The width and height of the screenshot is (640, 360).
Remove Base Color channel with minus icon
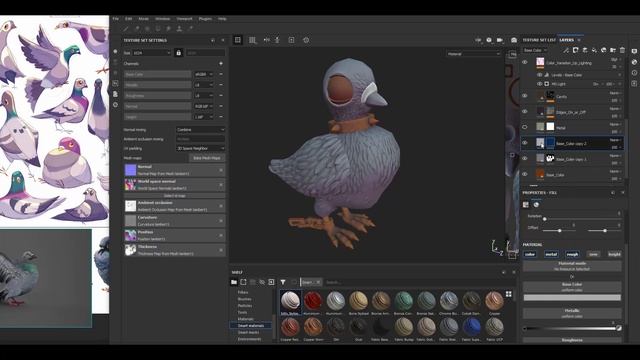tap(221, 74)
